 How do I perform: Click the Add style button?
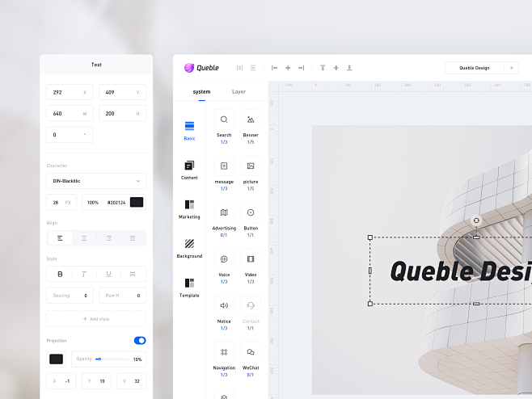click(96, 319)
